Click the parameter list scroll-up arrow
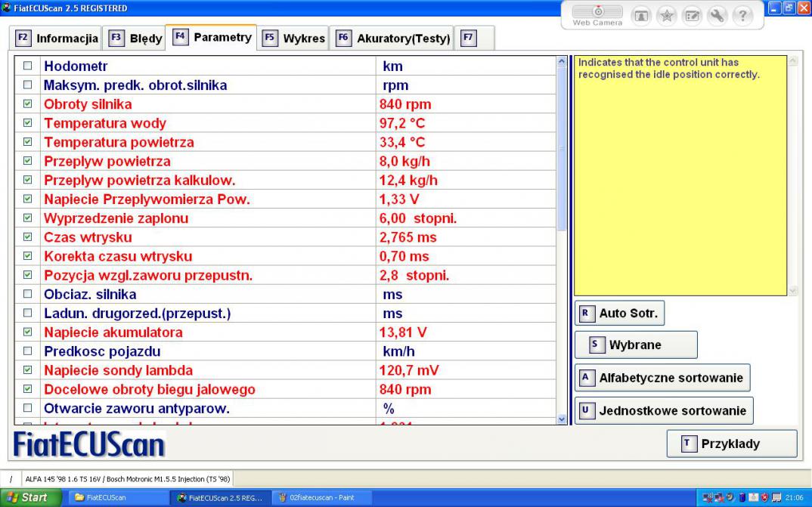The image size is (812, 507). [x=562, y=61]
